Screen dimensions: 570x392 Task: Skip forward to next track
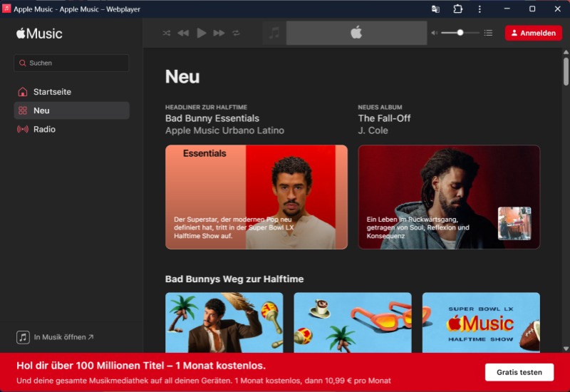[219, 33]
